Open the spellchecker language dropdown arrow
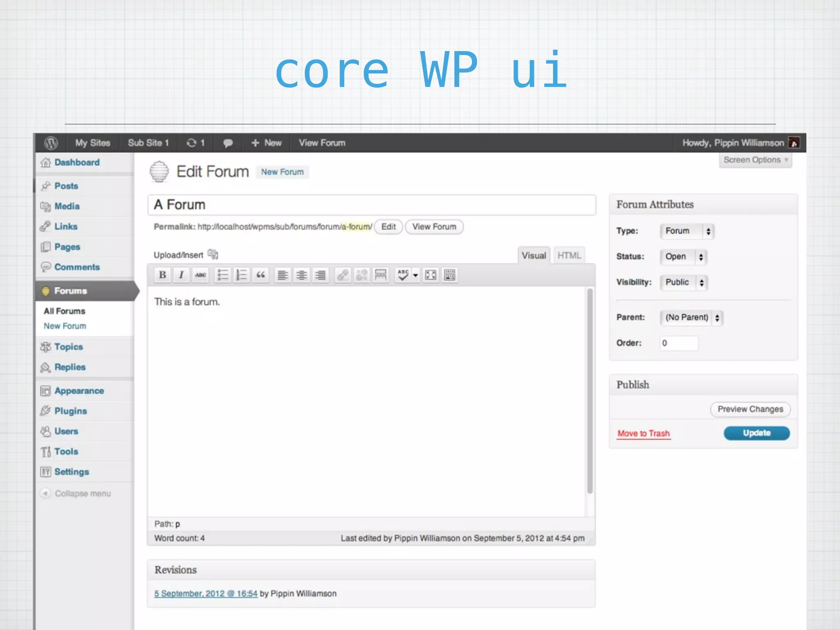Screen dimensions: 840x630 pyautogui.click(x=415, y=275)
